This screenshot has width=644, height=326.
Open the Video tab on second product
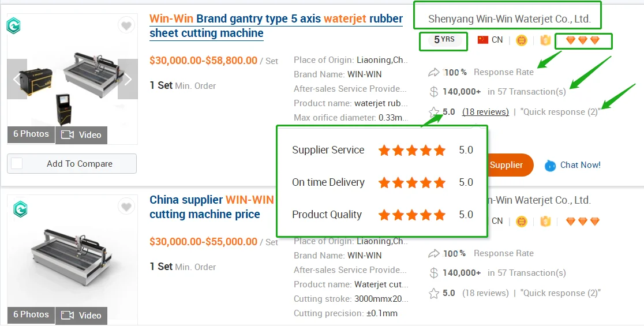tap(81, 315)
